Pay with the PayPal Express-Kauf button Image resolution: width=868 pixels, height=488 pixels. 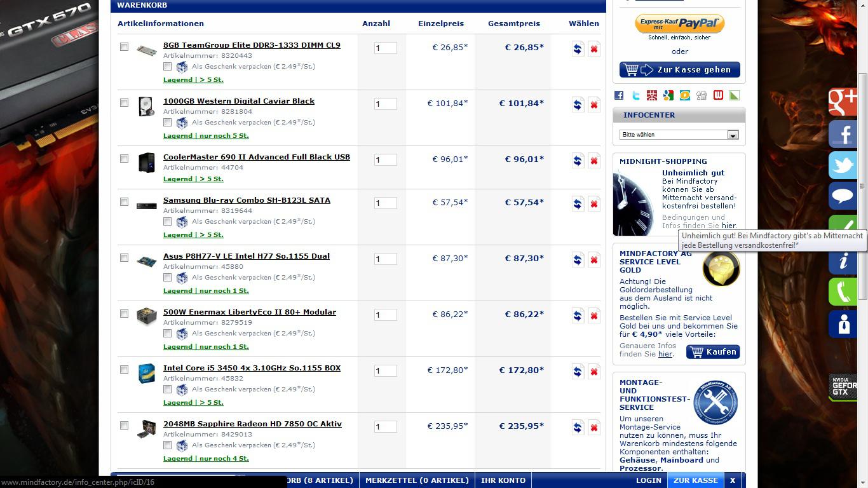(680, 24)
